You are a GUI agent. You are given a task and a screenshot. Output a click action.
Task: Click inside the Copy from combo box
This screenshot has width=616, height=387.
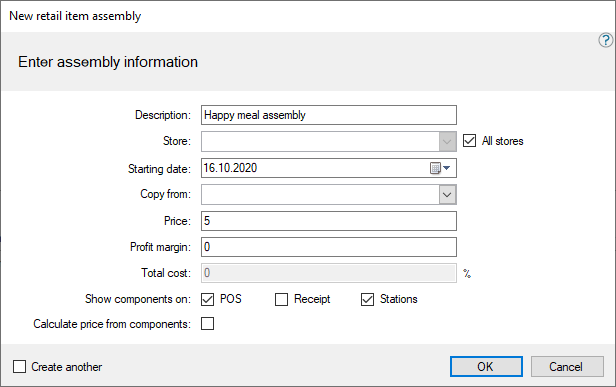(320, 194)
